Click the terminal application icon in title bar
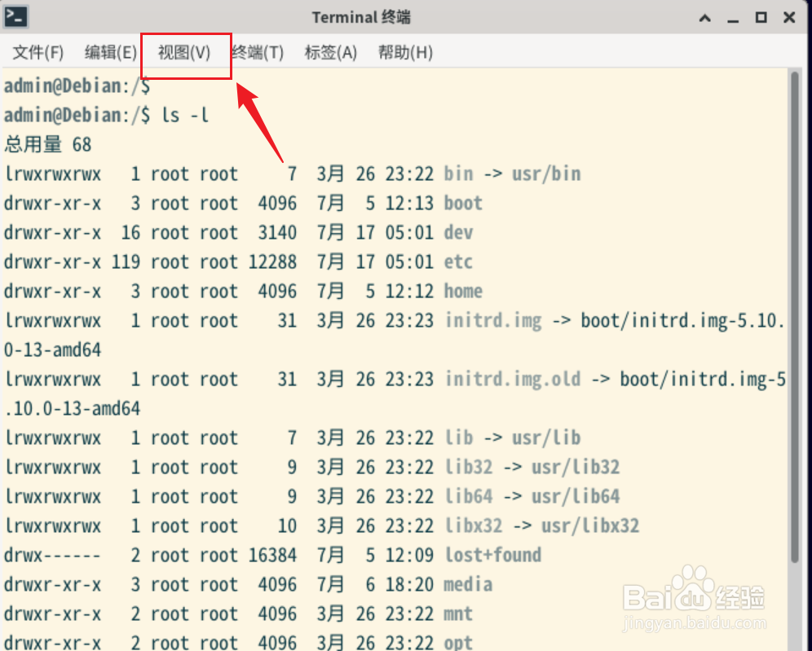This screenshot has width=812, height=651. 16,16
